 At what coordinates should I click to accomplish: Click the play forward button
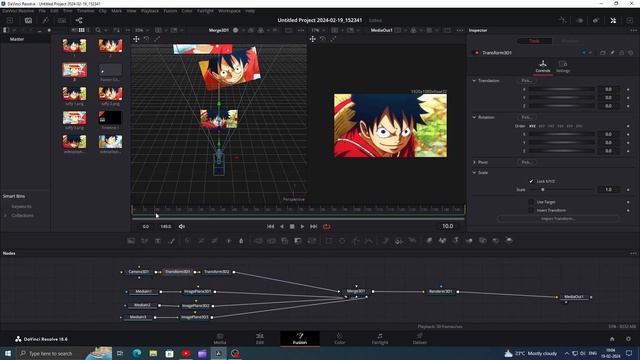coord(302,227)
